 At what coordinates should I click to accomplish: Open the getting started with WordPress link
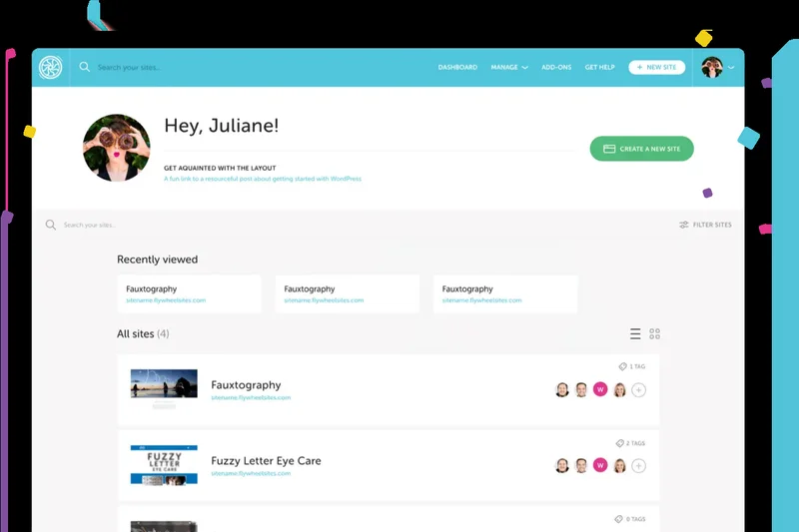point(263,179)
